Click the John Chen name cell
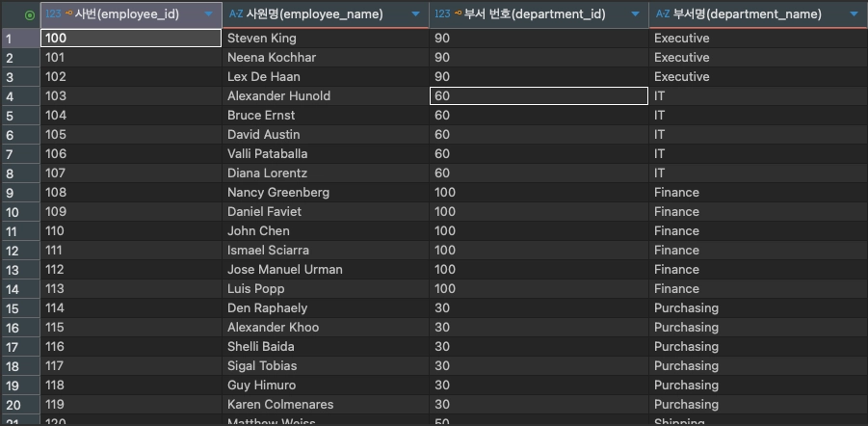Image resolution: width=868 pixels, height=426 pixels. point(326,231)
